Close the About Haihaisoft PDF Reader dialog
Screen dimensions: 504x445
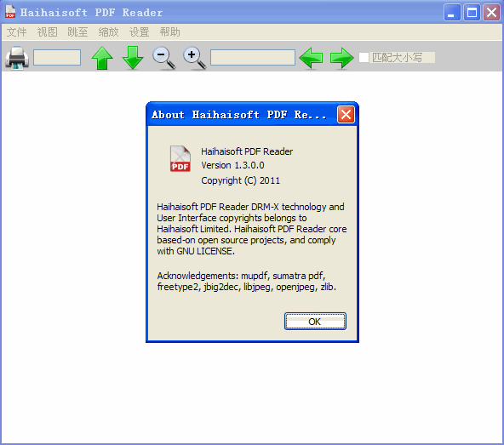(x=346, y=114)
